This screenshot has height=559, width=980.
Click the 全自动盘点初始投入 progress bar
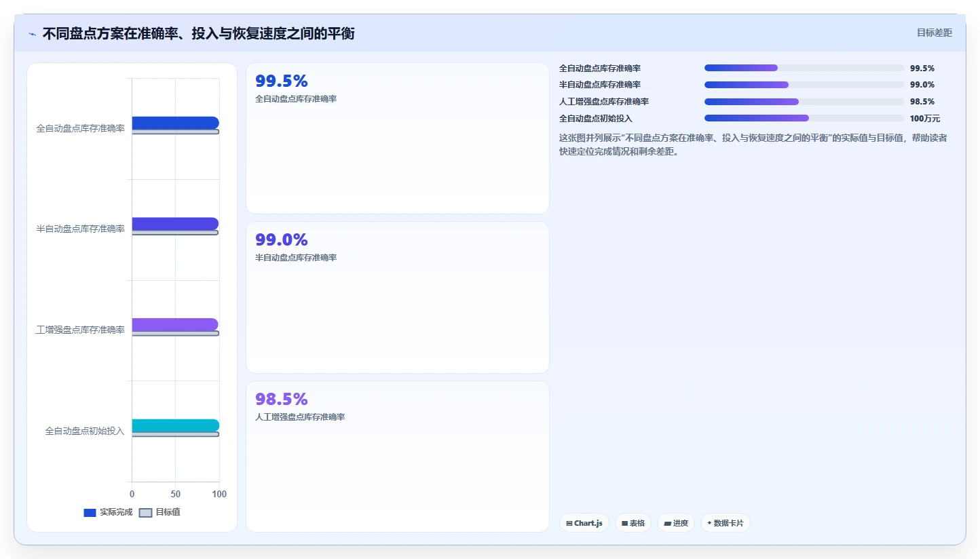804,118
